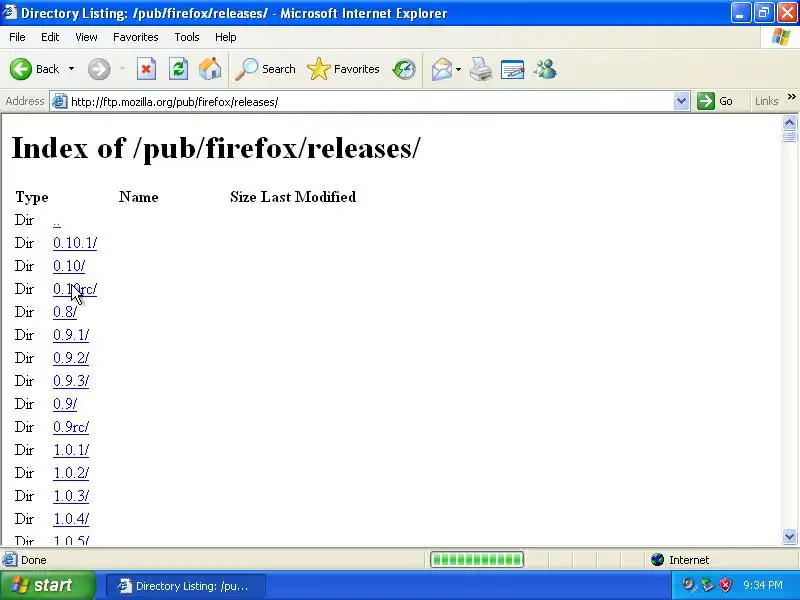The width and height of the screenshot is (800, 600).
Task: Open the 0.9rc/ directory link
Action: pyautogui.click(x=71, y=427)
